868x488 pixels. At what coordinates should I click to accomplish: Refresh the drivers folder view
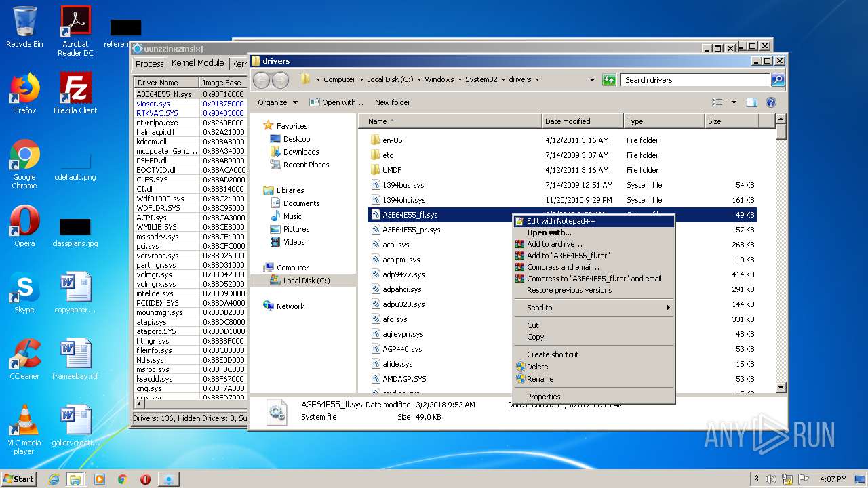coord(608,79)
